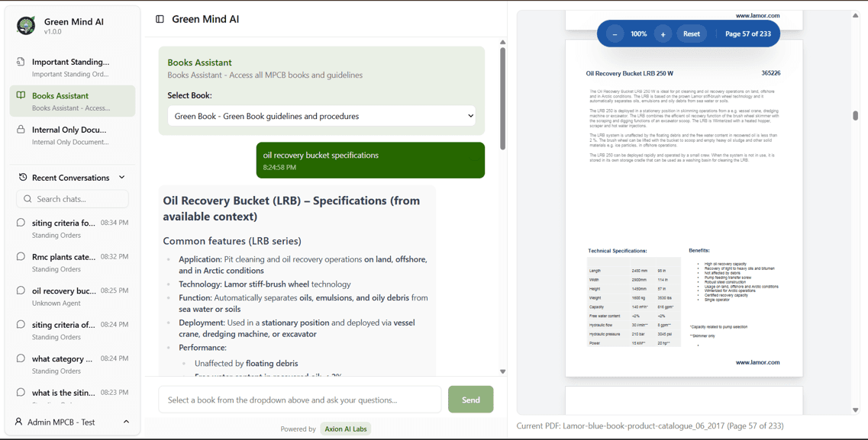Click 'Page 57 of 233' indicator in toolbar
The height and width of the screenshot is (440, 868).
click(x=748, y=34)
